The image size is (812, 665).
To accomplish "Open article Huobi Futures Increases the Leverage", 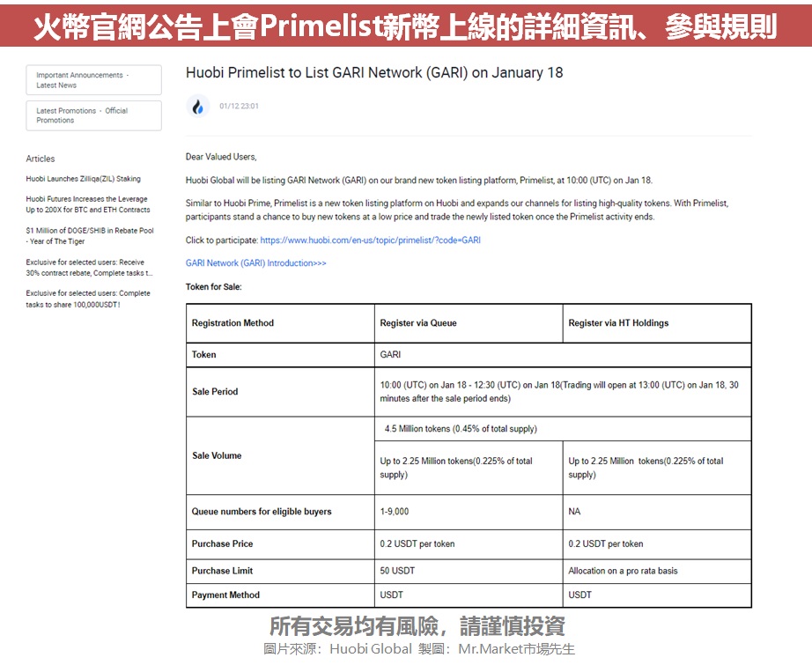I will coord(88,204).
